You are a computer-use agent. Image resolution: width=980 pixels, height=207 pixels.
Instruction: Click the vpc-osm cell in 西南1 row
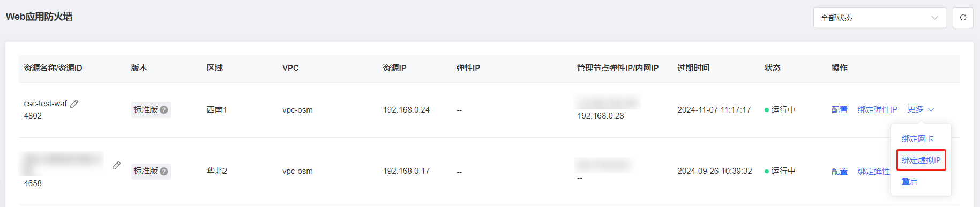[297, 110]
